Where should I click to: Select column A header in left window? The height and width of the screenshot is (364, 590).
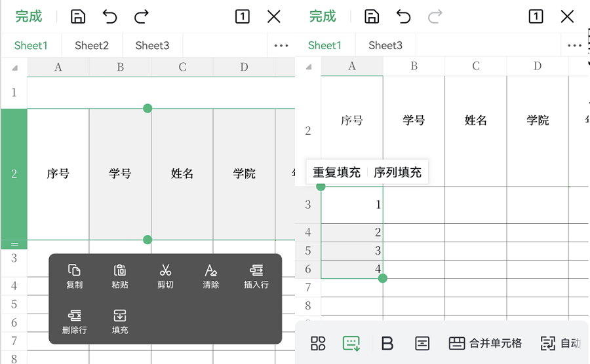pos(58,67)
